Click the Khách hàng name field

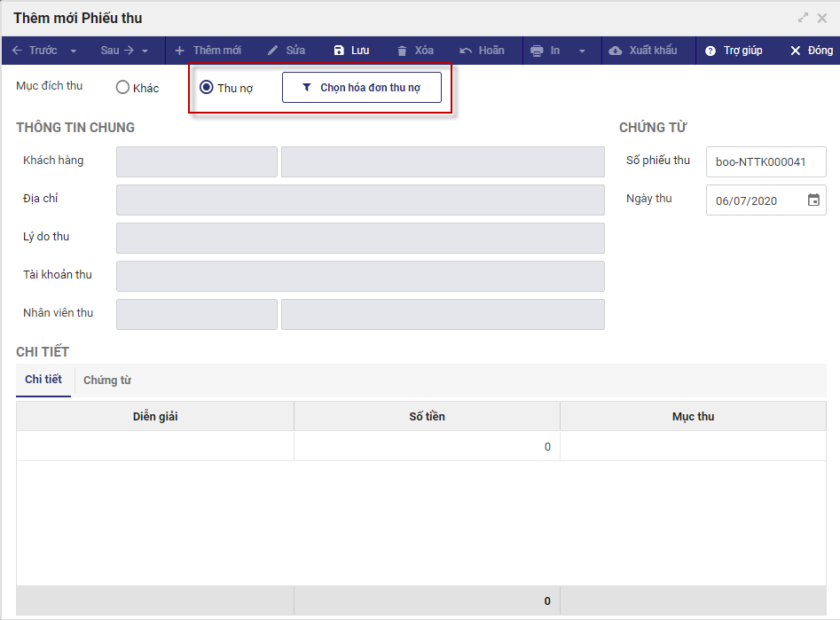point(443,161)
